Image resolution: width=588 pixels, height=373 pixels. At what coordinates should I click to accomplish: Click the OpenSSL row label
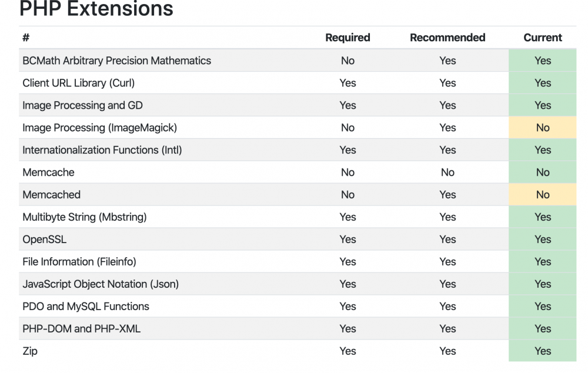click(x=44, y=239)
